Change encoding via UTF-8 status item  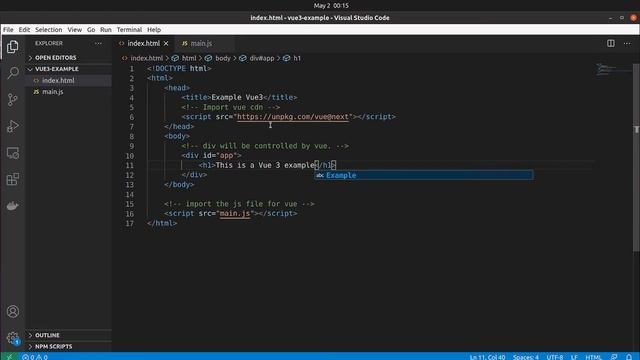point(555,357)
